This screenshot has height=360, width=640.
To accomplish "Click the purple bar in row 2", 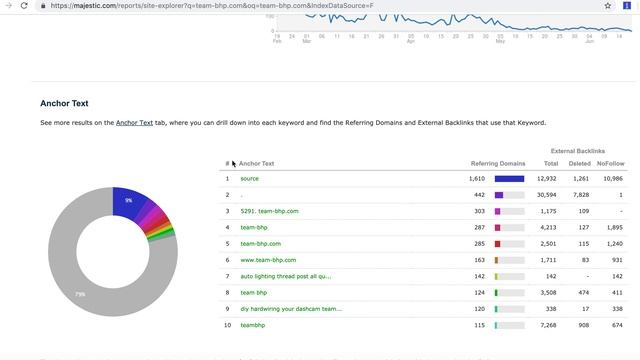I will click(499, 195).
